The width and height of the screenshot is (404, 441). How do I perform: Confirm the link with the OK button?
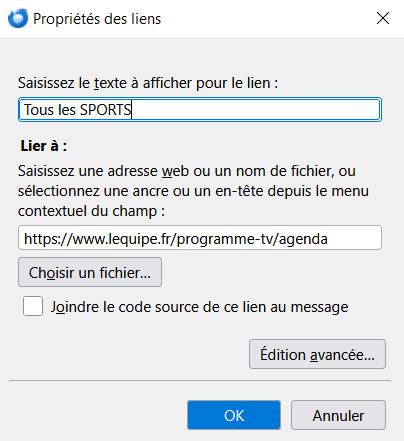(234, 415)
